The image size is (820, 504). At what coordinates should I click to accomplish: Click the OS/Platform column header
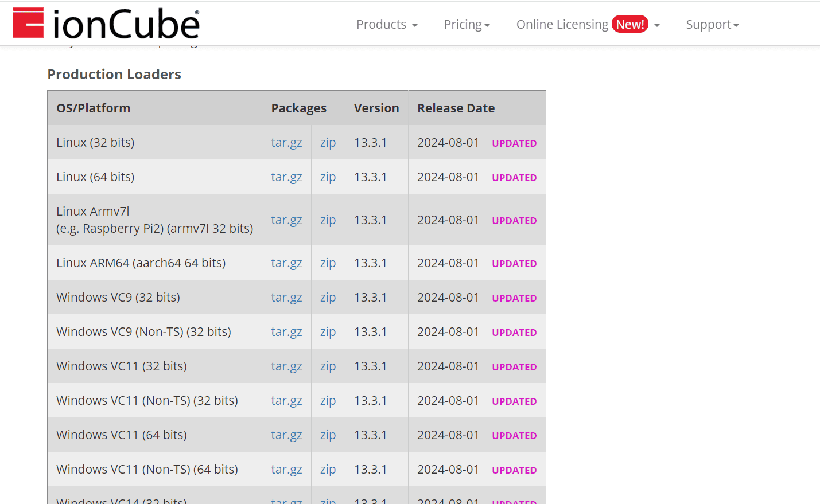pyautogui.click(x=93, y=108)
